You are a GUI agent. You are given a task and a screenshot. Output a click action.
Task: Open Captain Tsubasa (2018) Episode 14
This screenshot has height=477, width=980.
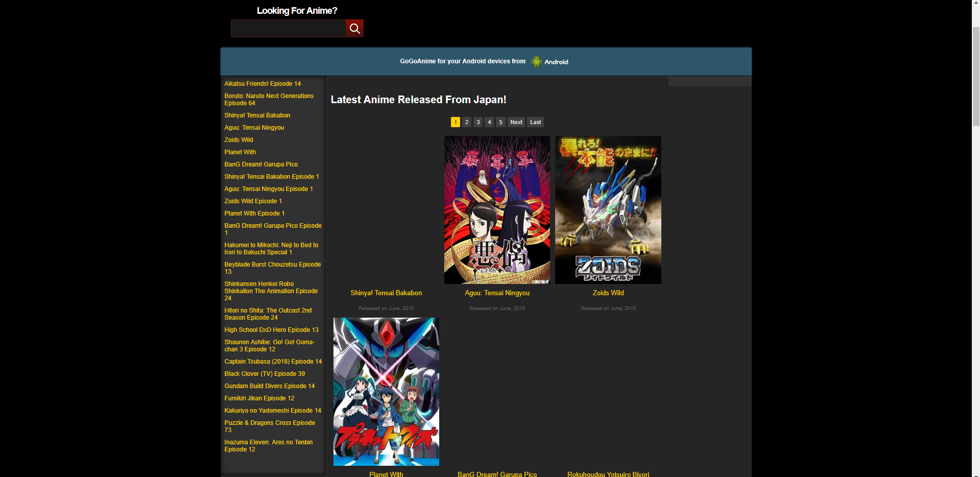click(273, 362)
